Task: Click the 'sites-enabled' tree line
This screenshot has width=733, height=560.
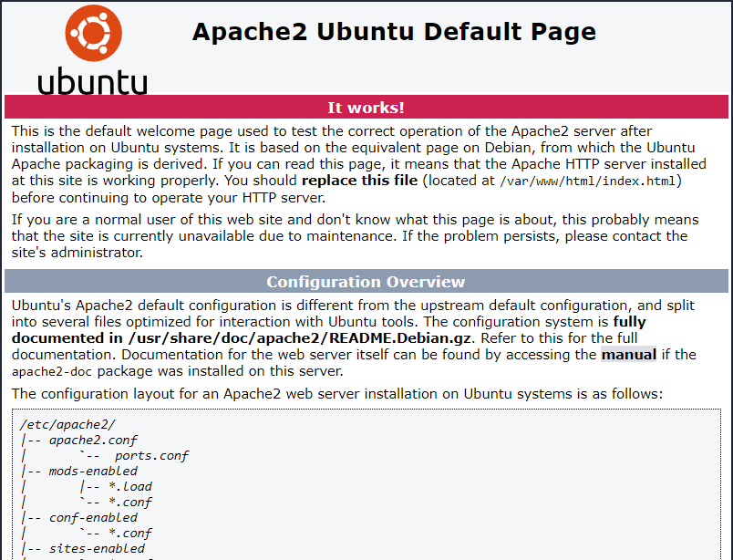Action: coord(97,548)
